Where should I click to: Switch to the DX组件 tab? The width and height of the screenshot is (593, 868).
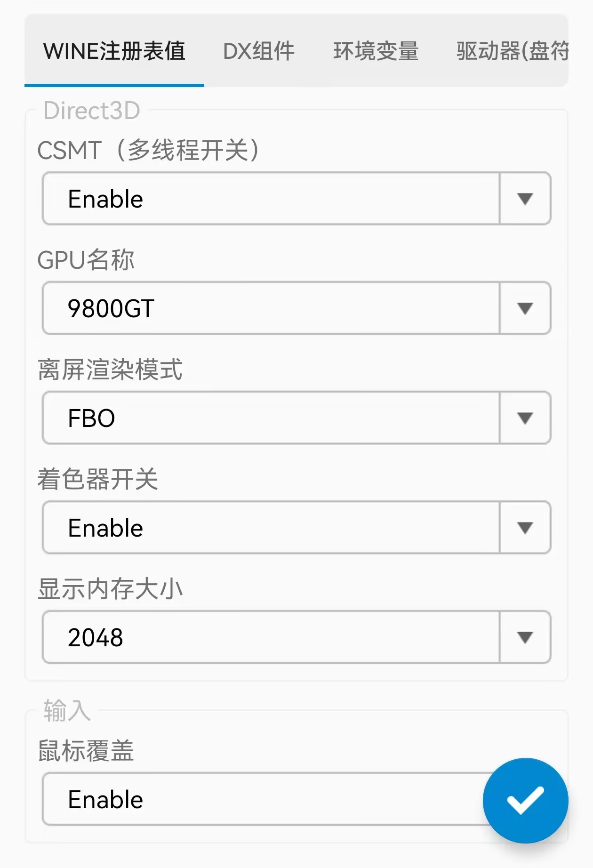(259, 51)
